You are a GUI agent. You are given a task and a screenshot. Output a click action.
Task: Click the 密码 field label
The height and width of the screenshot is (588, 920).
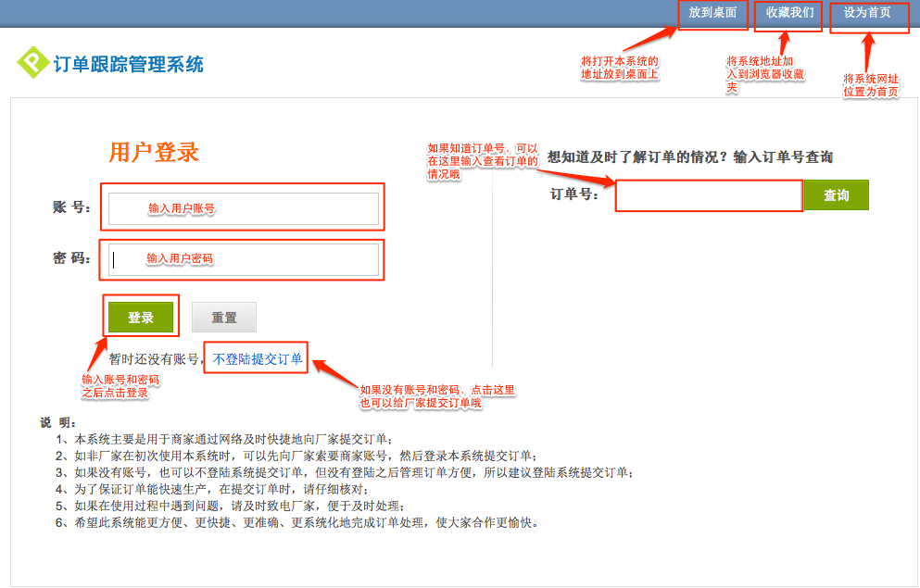pyautogui.click(x=71, y=258)
